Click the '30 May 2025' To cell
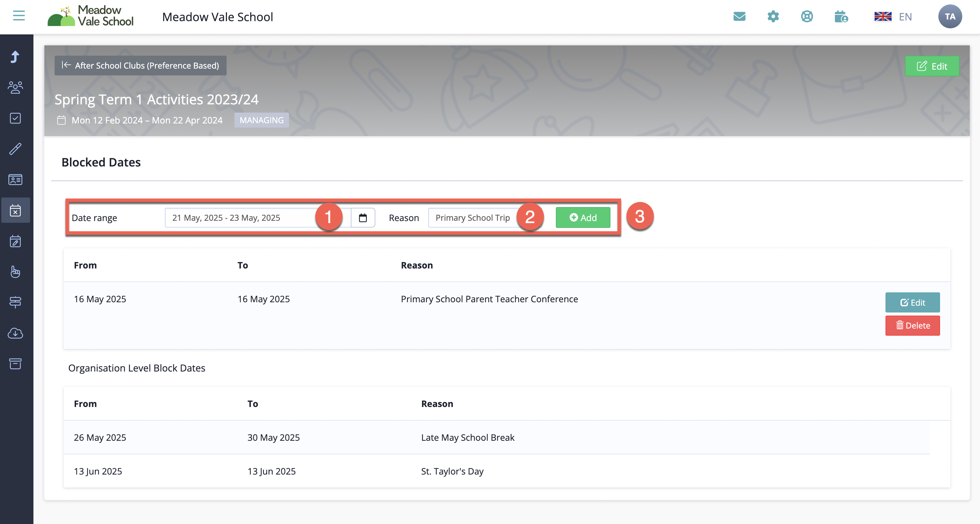The image size is (980, 524). click(x=274, y=437)
